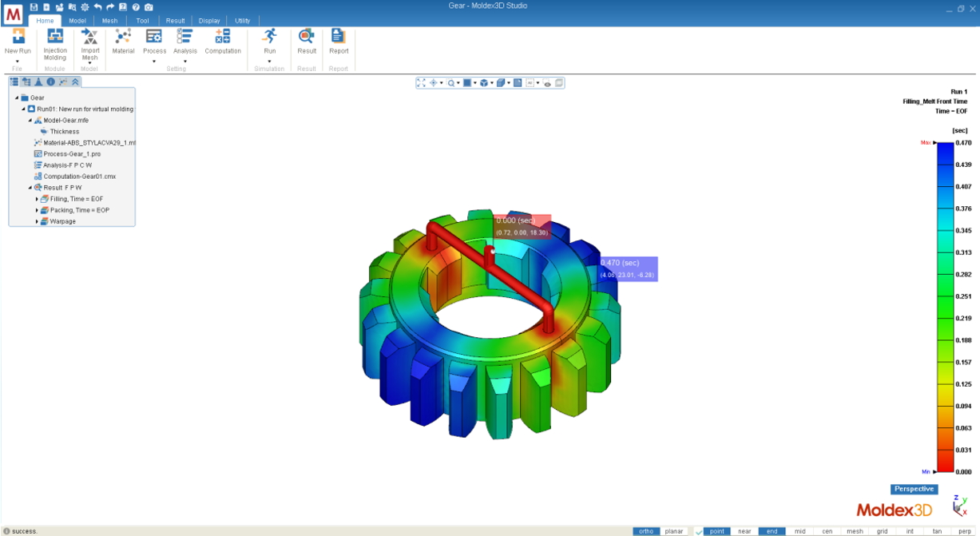Select Computation-Gear01.cmx in the tree
980x536 pixels.
tap(80, 177)
